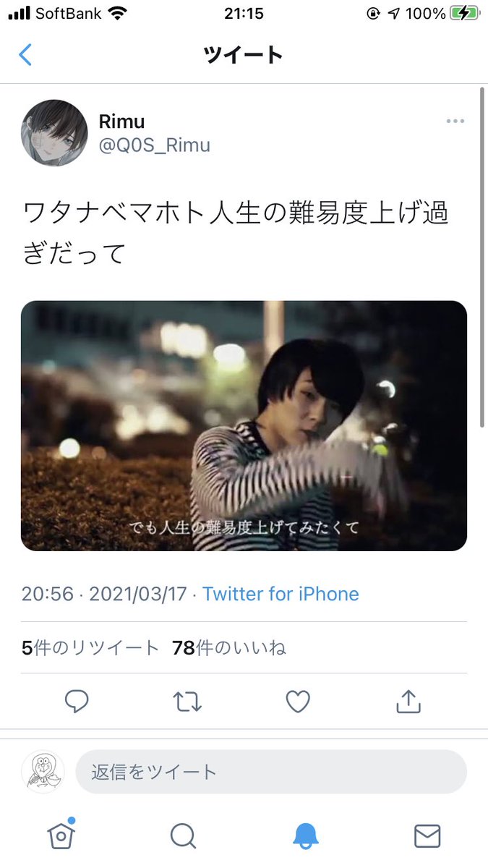The height and width of the screenshot is (868, 488).
Task: Tap the reply speech bubble icon
Action: 77,701
